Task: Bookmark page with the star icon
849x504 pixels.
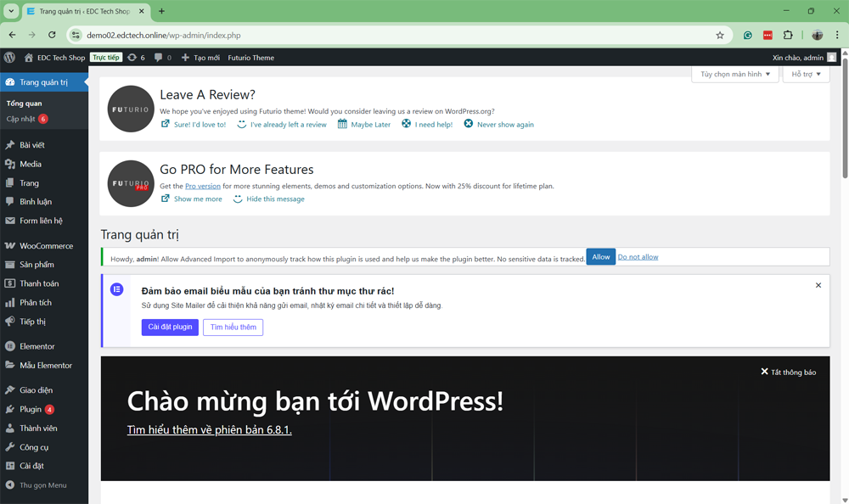Action: [x=720, y=35]
